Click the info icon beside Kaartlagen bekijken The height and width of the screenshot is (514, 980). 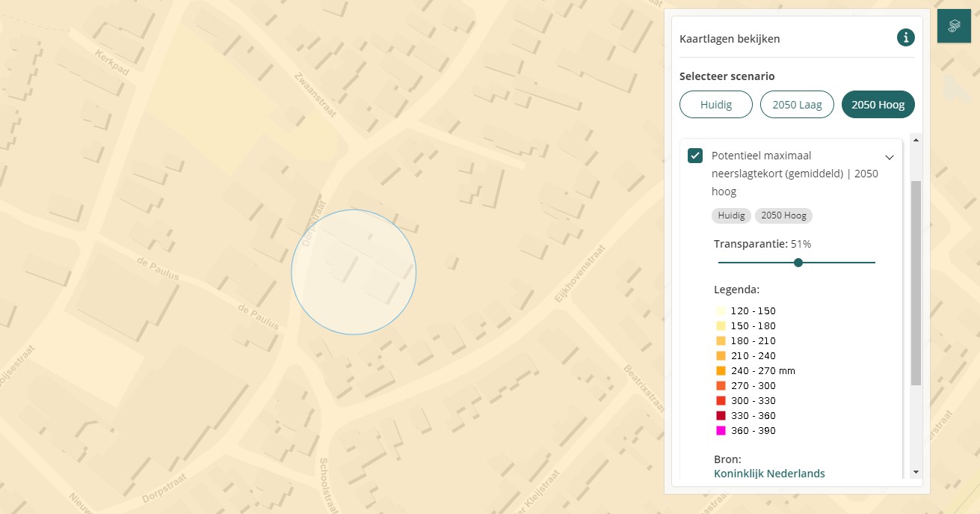tap(905, 37)
